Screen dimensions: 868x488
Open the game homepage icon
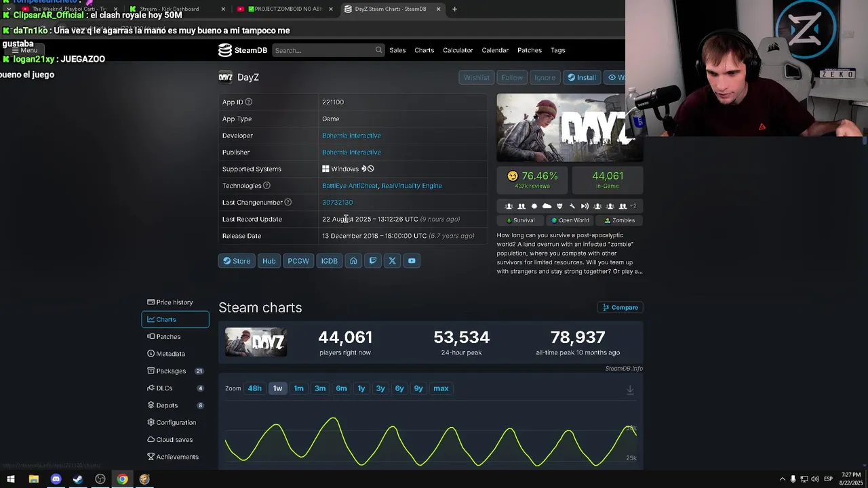(353, 261)
